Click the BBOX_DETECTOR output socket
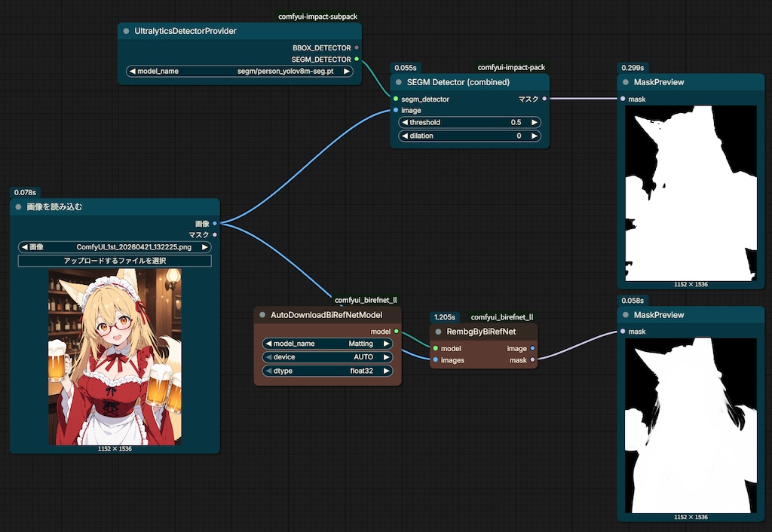The width and height of the screenshot is (772, 532). [x=357, y=47]
